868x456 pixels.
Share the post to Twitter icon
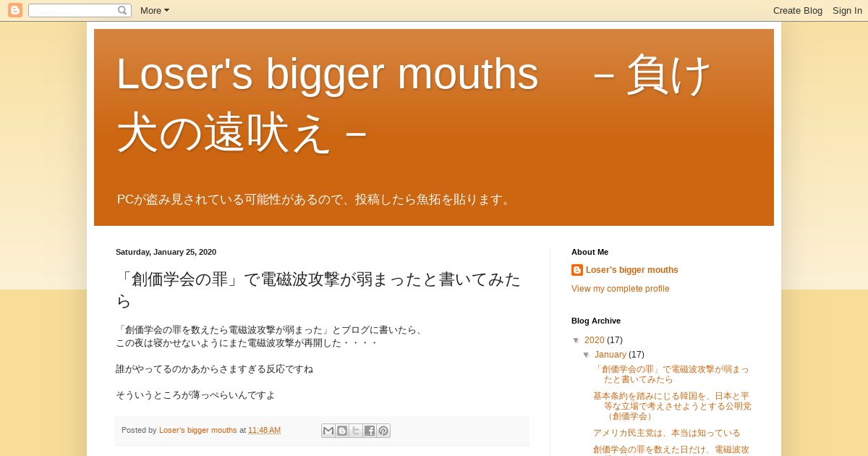coord(356,431)
